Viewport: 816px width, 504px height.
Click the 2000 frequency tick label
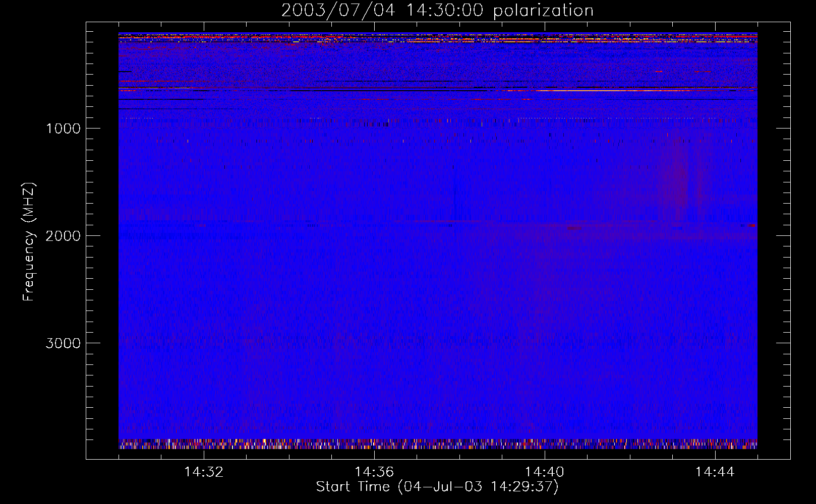63,235
